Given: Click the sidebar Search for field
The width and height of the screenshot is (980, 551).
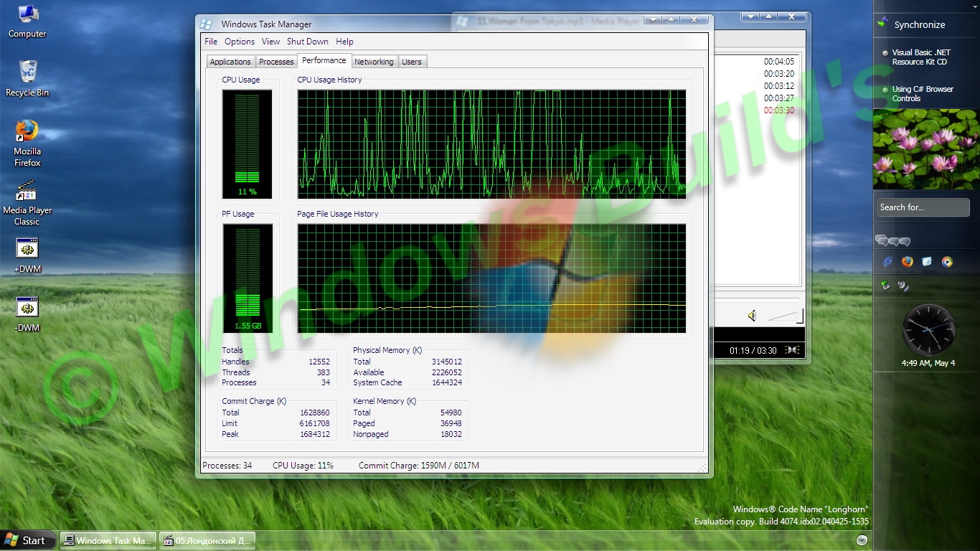Looking at the screenshot, I should 923,207.
